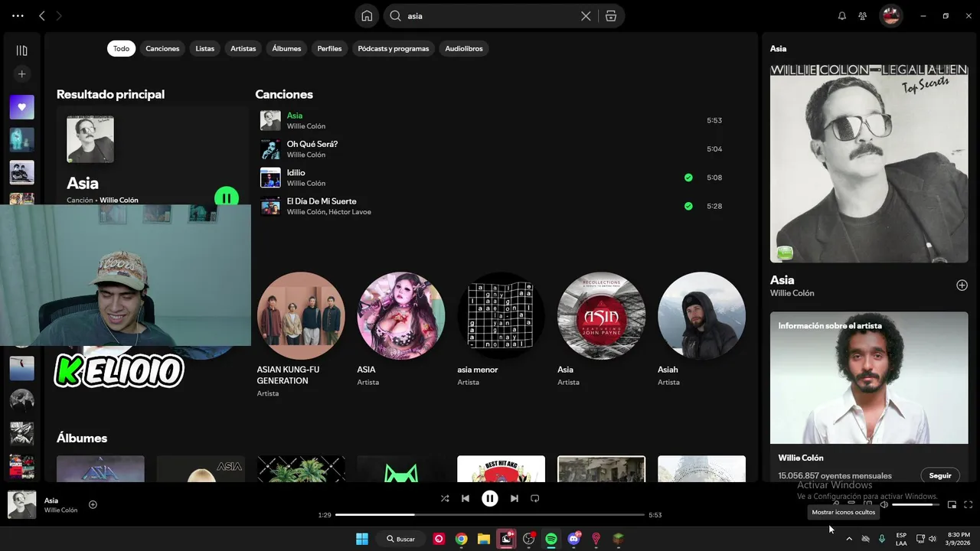Image resolution: width=980 pixels, height=551 pixels.
Task: Open clock showing 8:30 PM
Action: pyautogui.click(x=959, y=539)
